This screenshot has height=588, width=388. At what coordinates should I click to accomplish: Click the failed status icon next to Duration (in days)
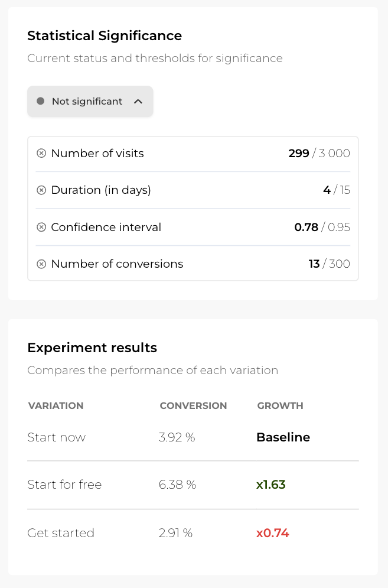click(x=41, y=190)
